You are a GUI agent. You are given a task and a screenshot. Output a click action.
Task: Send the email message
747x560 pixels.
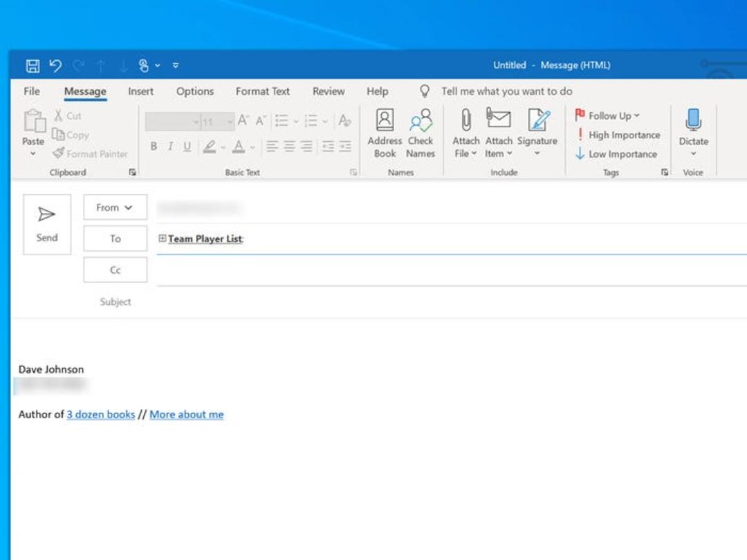pos(47,224)
